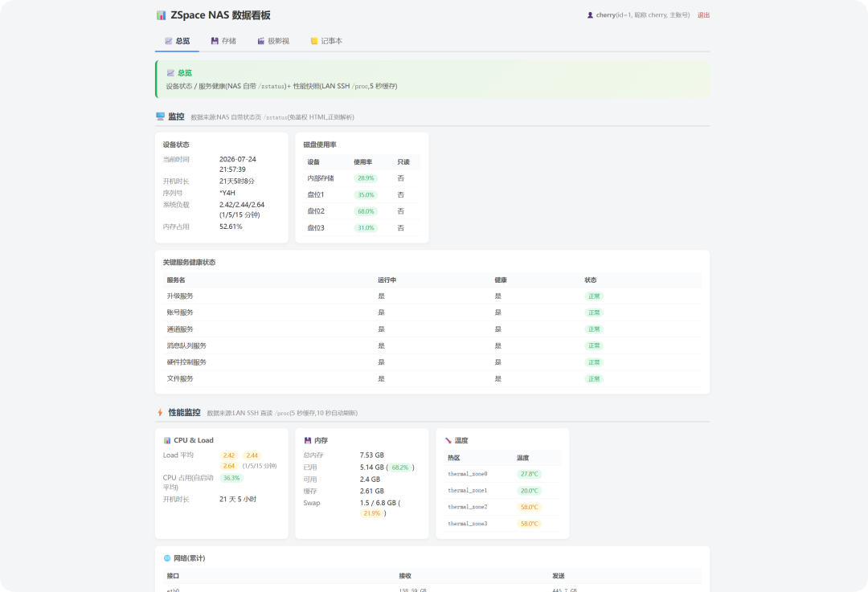Click the *Y4H serial number value
This screenshot has width=868, height=592.
227,193
